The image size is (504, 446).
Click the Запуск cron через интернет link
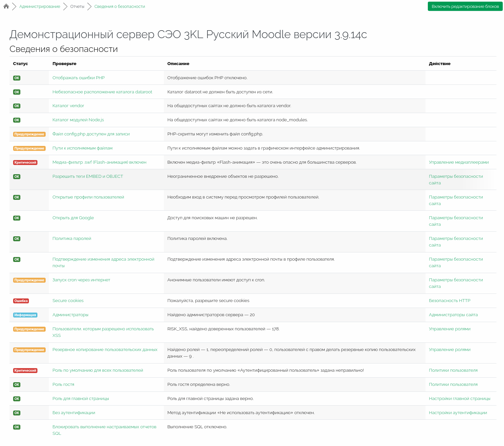[x=81, y=280]
